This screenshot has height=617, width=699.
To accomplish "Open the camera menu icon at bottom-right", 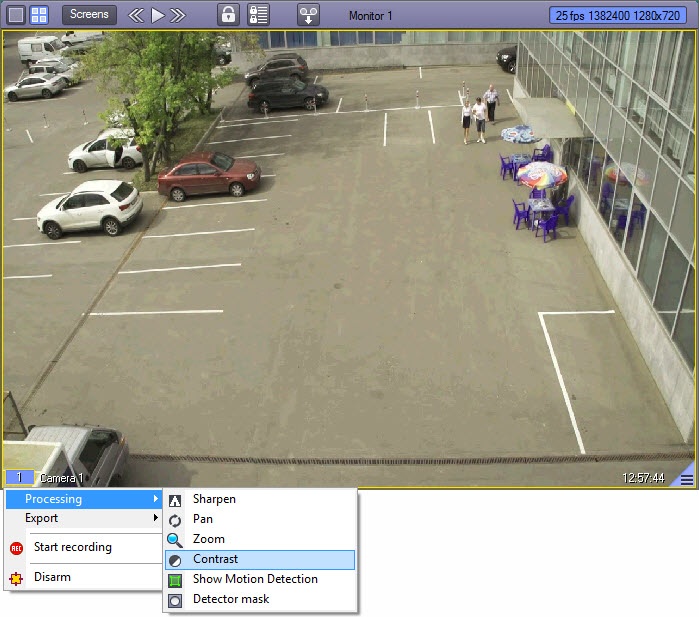I will coord(686,479).
